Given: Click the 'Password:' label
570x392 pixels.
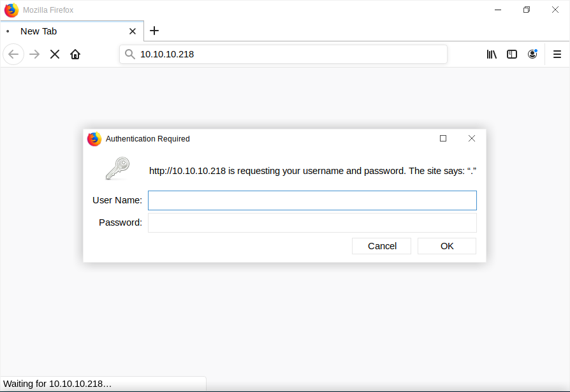Looking at the screenshot, I should [121, 222].
